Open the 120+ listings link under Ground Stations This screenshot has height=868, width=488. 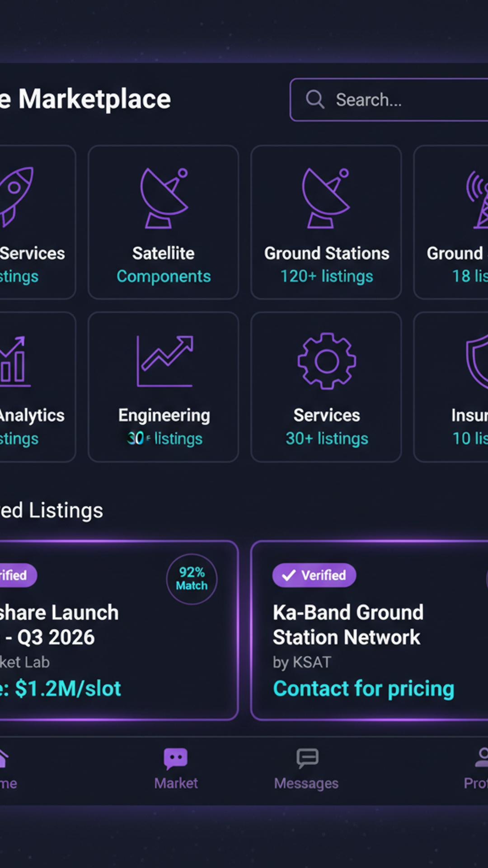click(x=327, y=276)
